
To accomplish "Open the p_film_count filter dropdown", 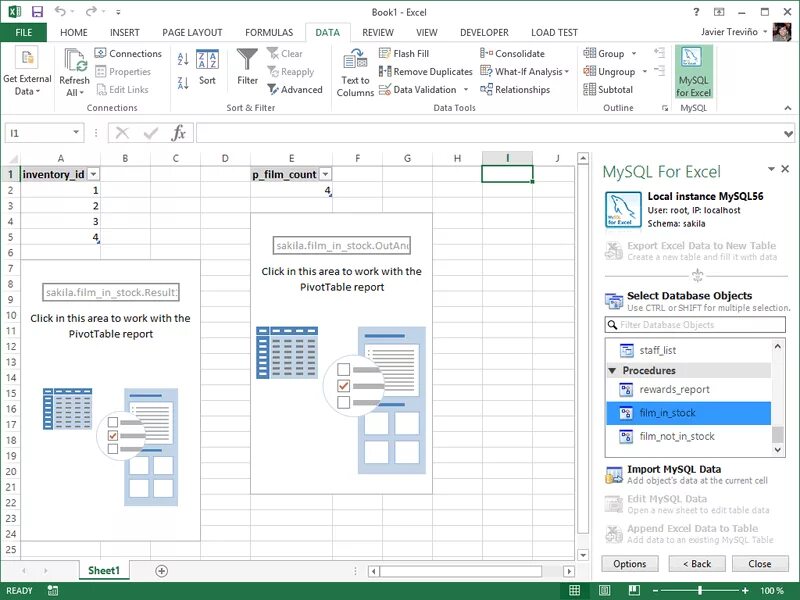I will (x=325, y=174).
